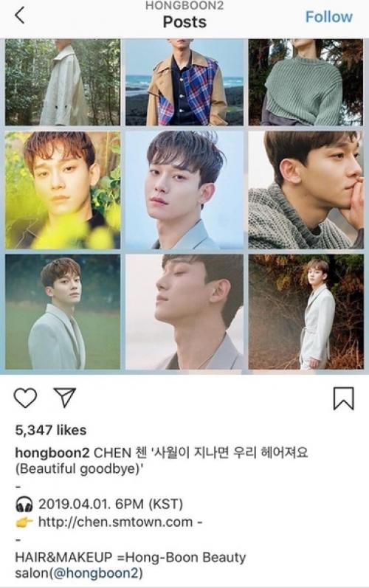Tap the headphones emoji release date line
This screenshot has width=369, height=588.
pyautogui.click(x=100, y=504)
